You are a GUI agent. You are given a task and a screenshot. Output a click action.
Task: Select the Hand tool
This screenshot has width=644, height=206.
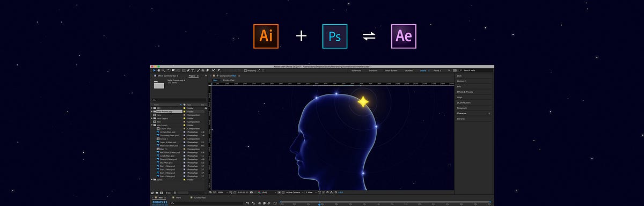(x=159, y=70)
